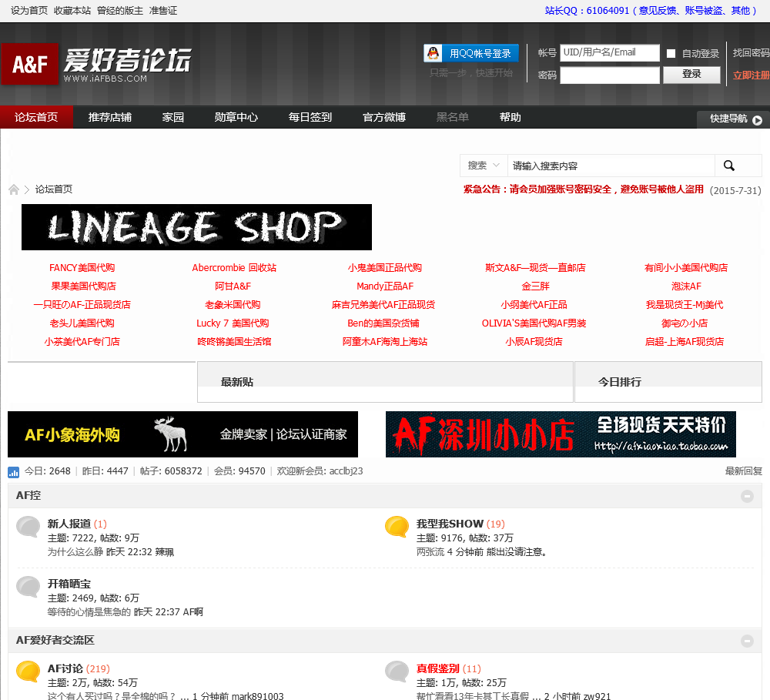Screen dimensions: 770x700
Task: Focus the 密码 password field
Action: [x=609, y=75]
